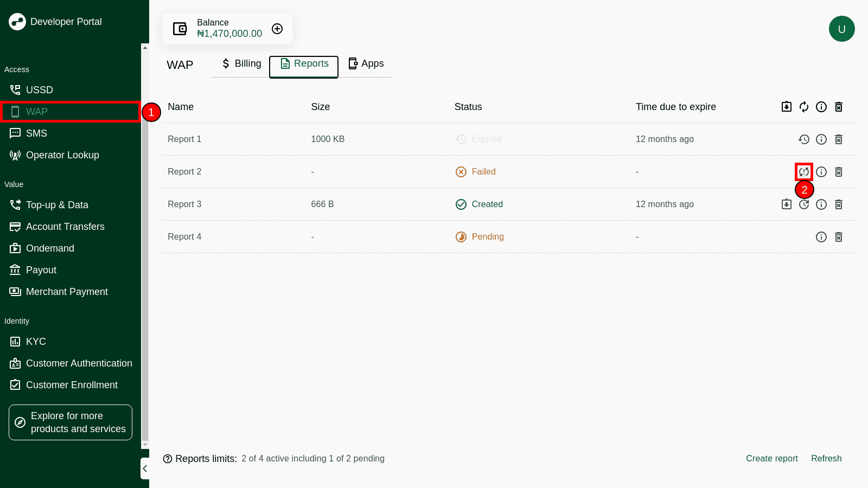Image resolution: width=868 pixels, height=488 pixels.
Task: Show info for Report 1
Action: (x=821, y=139)
